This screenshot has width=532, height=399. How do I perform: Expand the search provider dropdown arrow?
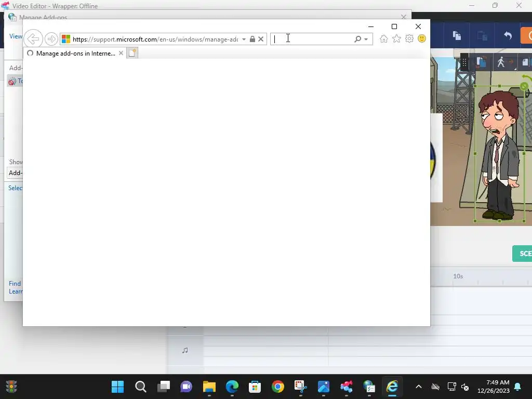366,39
